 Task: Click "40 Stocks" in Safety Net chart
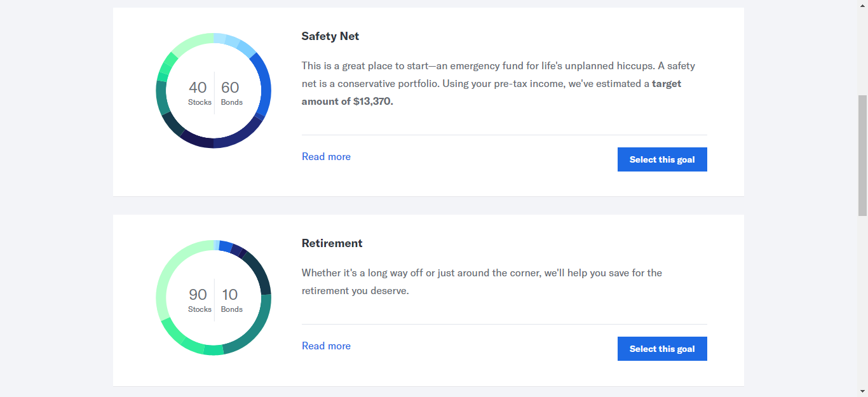pos(199,93)
